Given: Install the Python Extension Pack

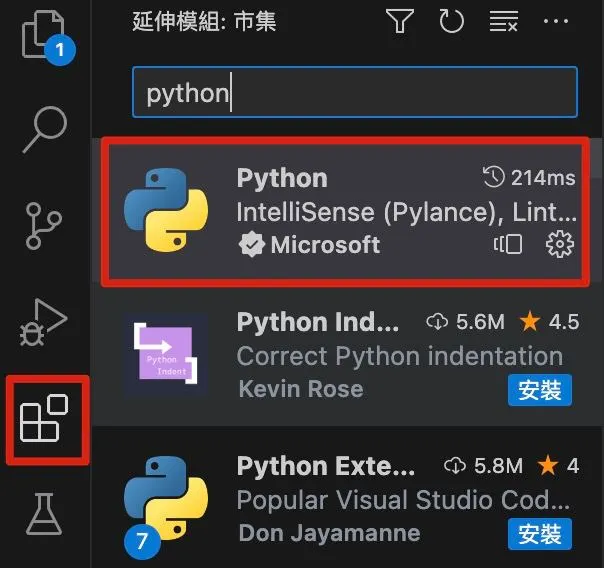Looking at the screenshot, I should [540, 535].
